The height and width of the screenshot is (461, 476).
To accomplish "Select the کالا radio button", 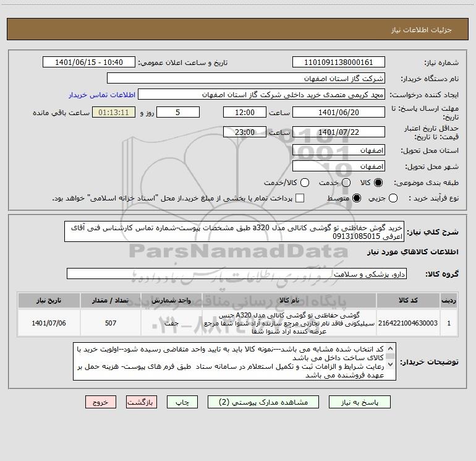I will click(x=378, y=183).
